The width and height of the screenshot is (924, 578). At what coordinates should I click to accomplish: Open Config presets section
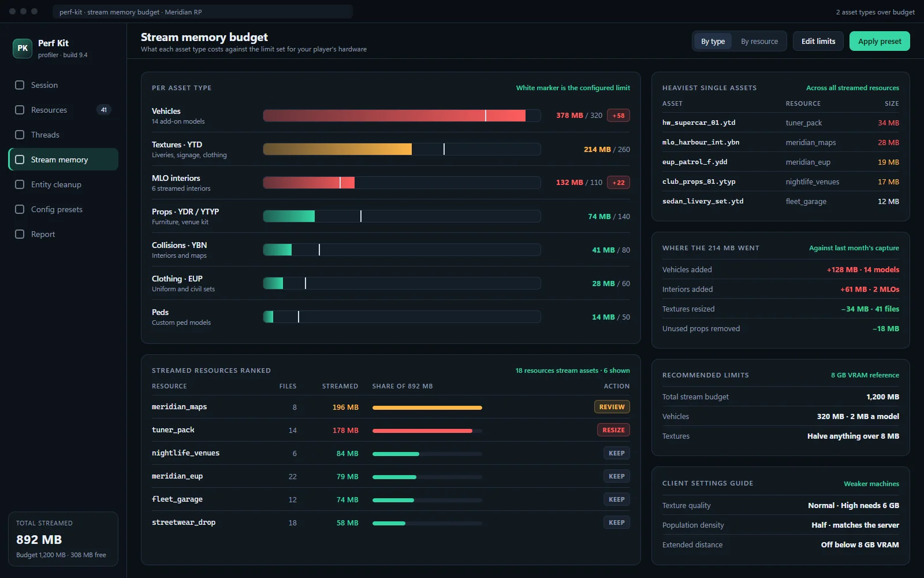tap(64, 209)
